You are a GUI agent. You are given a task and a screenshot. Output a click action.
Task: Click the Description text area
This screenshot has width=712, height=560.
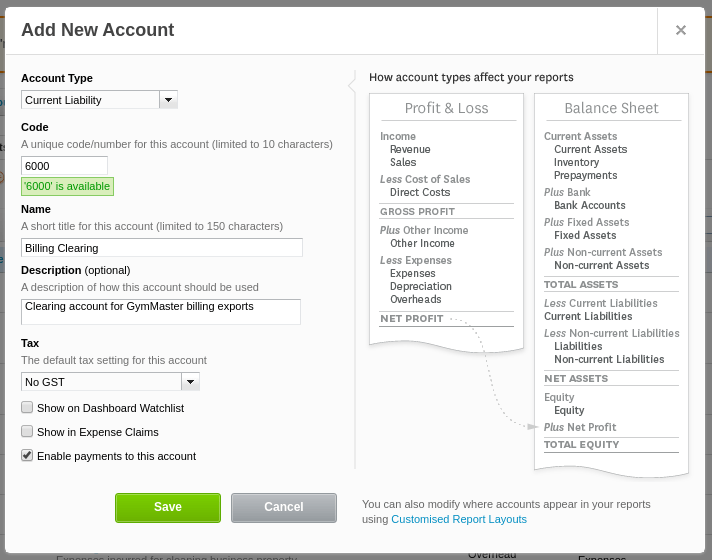pyautogui.click(x=161, y=312)
